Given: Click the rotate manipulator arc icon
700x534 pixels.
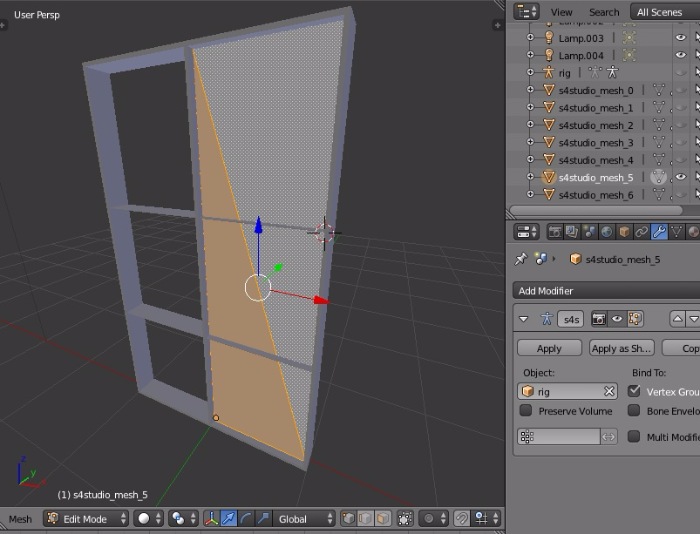Looking at the screenshot, I should coord(246,519).
